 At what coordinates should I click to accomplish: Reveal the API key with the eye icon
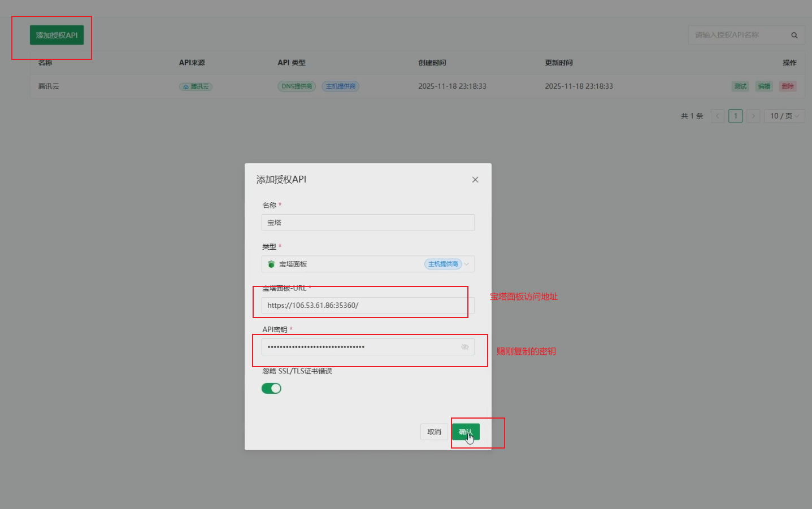coord(464,347)
